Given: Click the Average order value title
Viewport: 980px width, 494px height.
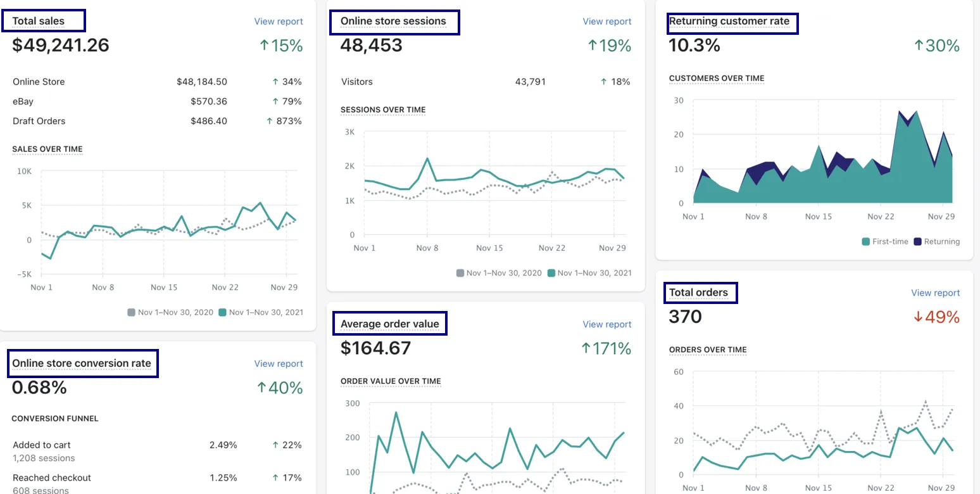Looking at the screenshot, I should click(x=389, y=324).
